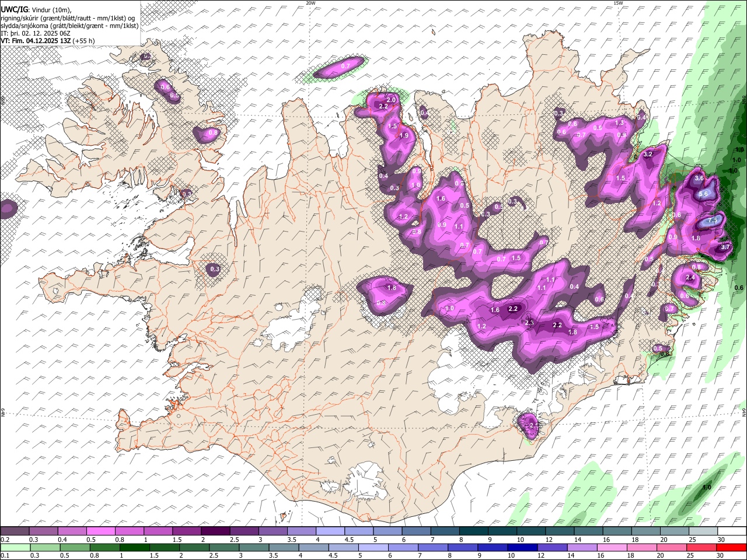Click the 15W longitude label
The height and width of the screenshot is (560, 747).
(618, 3)
